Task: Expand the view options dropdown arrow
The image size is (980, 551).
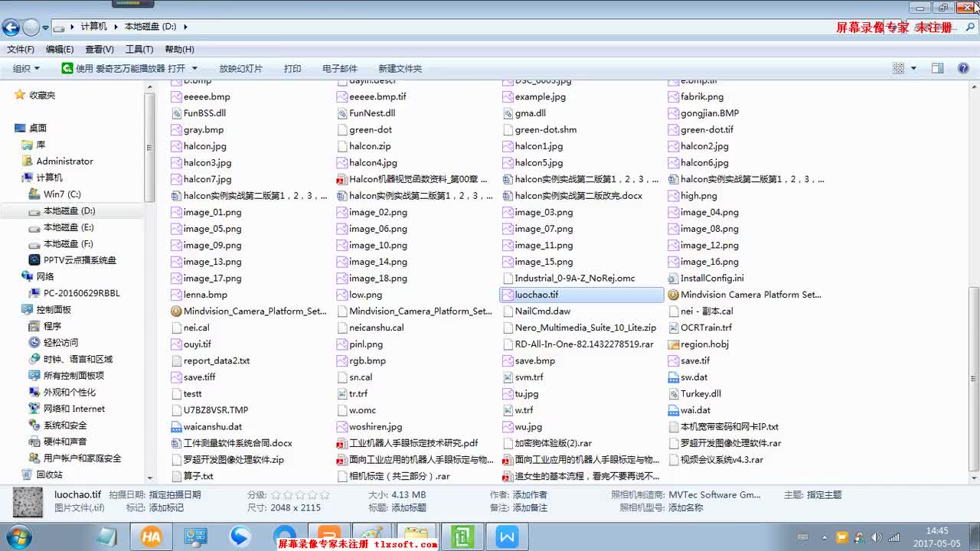Action: point(914,68)
